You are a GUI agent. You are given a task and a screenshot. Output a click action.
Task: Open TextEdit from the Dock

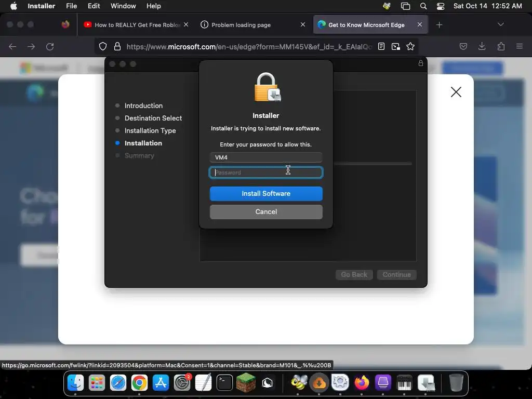tap(204, 383)
